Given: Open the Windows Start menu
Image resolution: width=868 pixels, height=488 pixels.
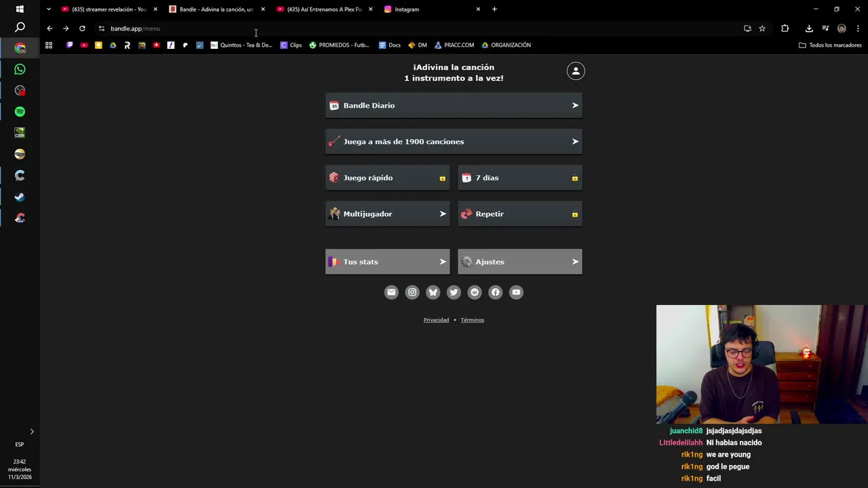Looking at the screenshot, I should pyautogui.click(x=20, y=9).
